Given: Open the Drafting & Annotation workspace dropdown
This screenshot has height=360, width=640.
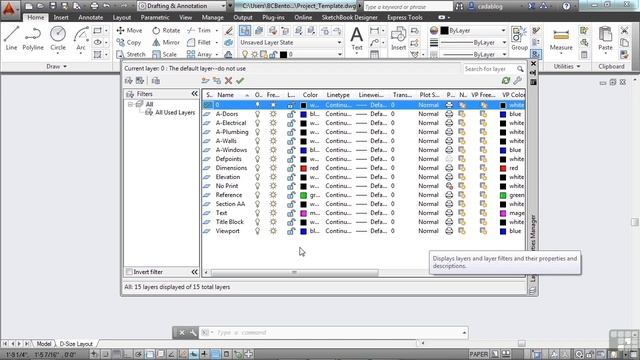Looking at the screenshot, I should (223, 6).
